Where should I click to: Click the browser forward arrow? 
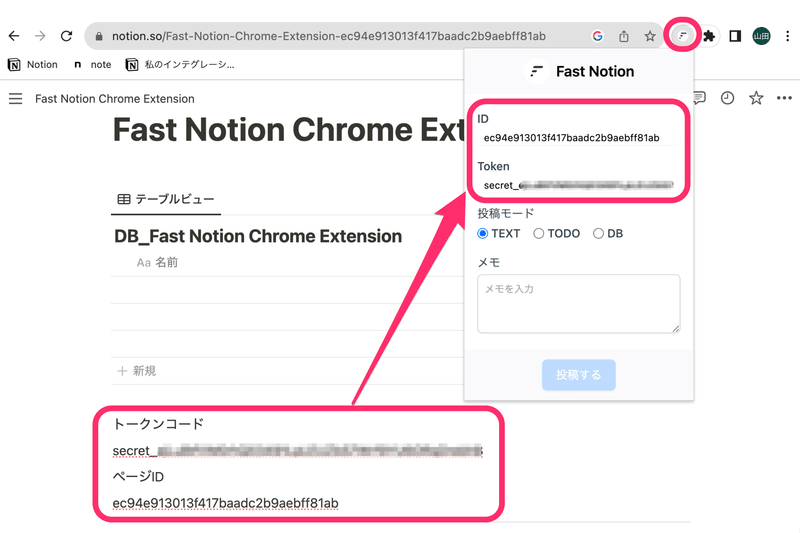point(40,36)
